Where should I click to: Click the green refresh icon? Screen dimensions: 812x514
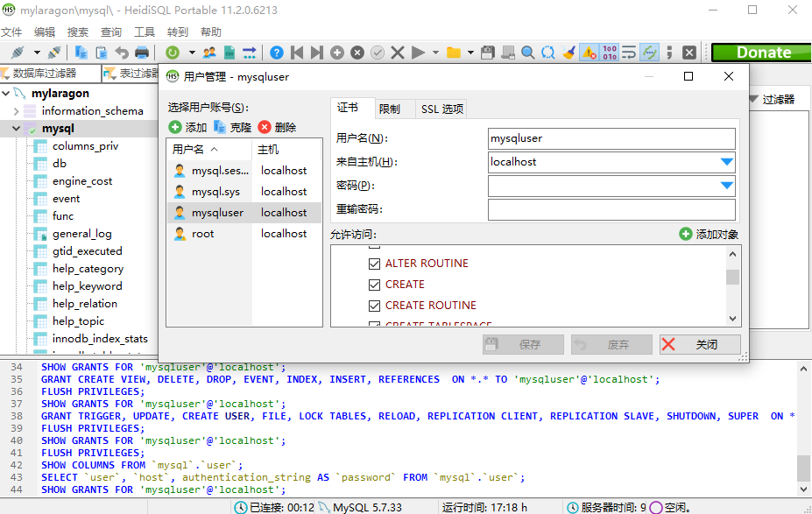click(x=173, y=53)
